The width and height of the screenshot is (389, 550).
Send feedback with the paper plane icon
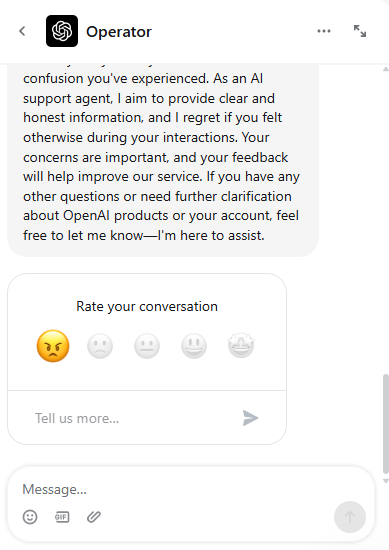coord(250,418)
